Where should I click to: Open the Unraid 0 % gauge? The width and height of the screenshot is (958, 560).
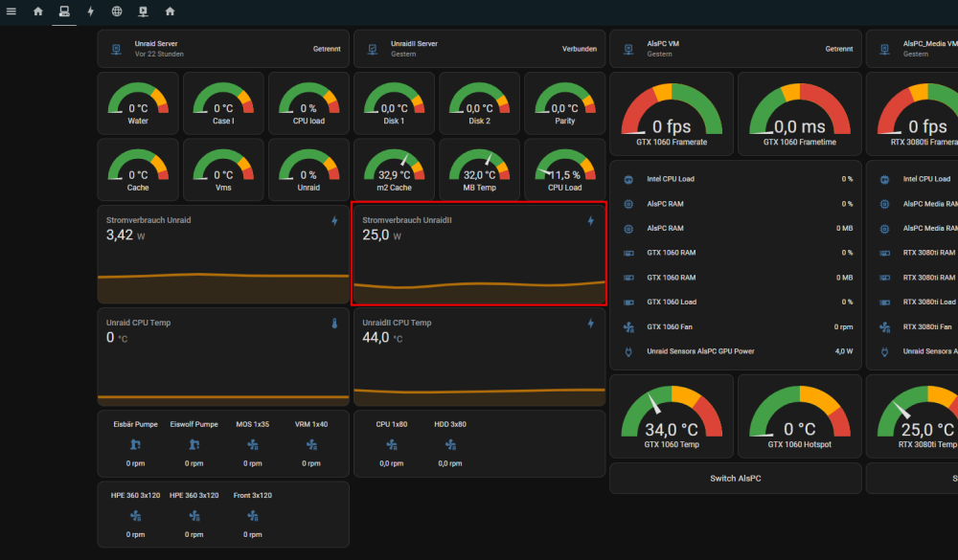pyautogui.click(x=308, y=169)
